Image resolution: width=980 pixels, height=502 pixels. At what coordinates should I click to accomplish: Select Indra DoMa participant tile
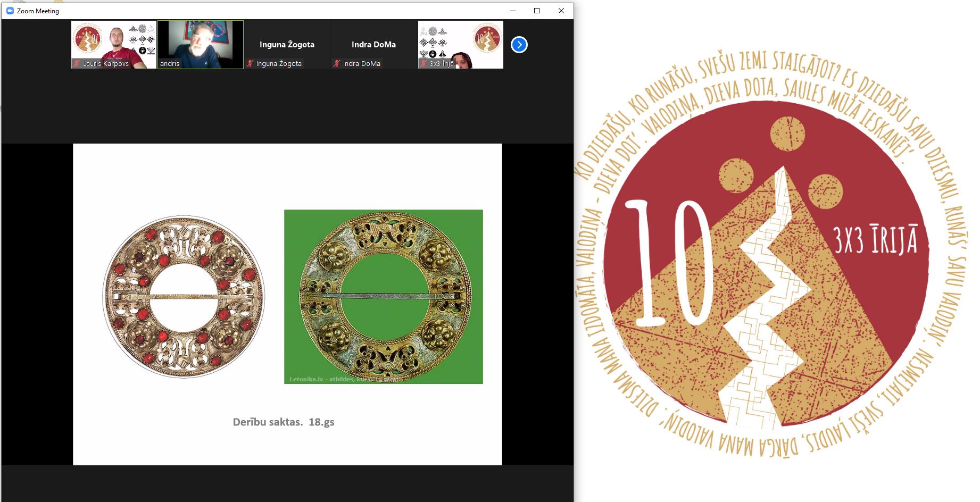pyautogui.click(x=374, y=45)
